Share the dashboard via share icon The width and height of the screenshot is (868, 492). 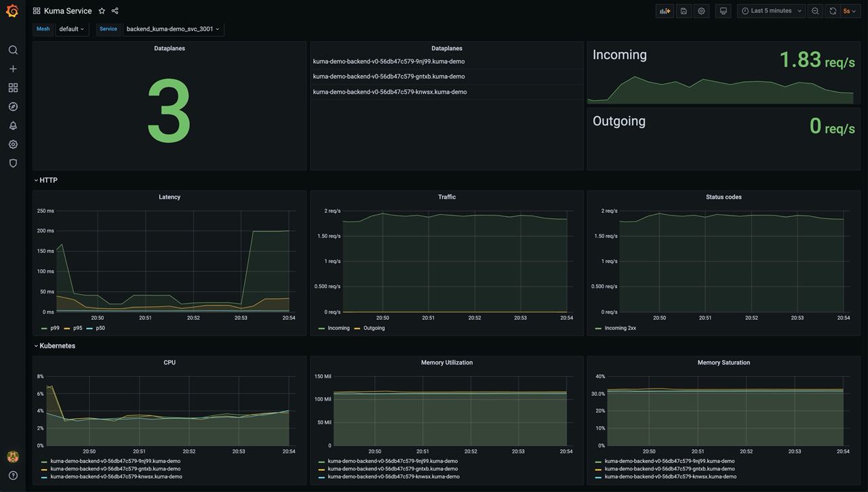(x=114, y=10)
